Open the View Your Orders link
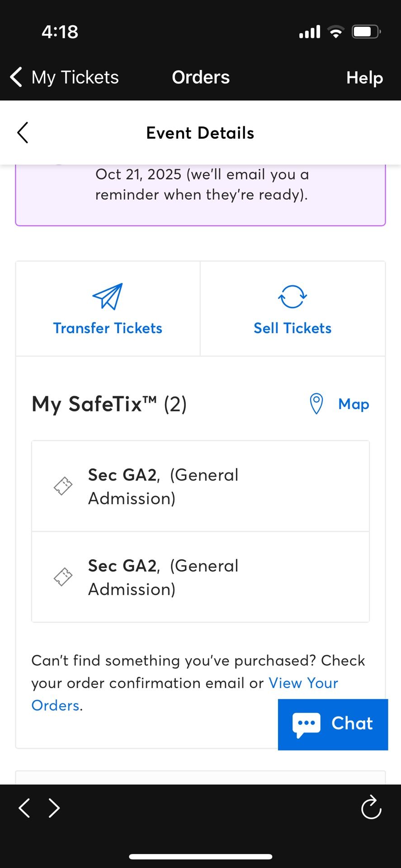The height and width of the screenshot is (868, 401). pos(302,683)
